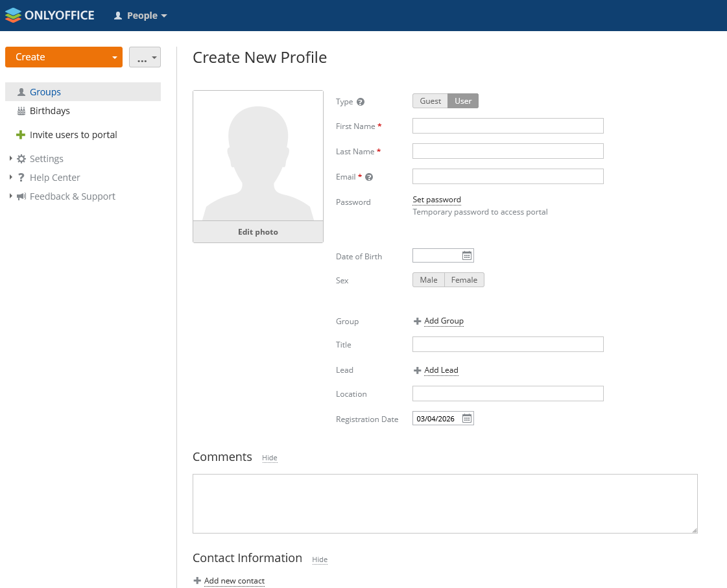Go to Groups in the sidebar
The height and width of the screenshot is (588, 727).
45,92
